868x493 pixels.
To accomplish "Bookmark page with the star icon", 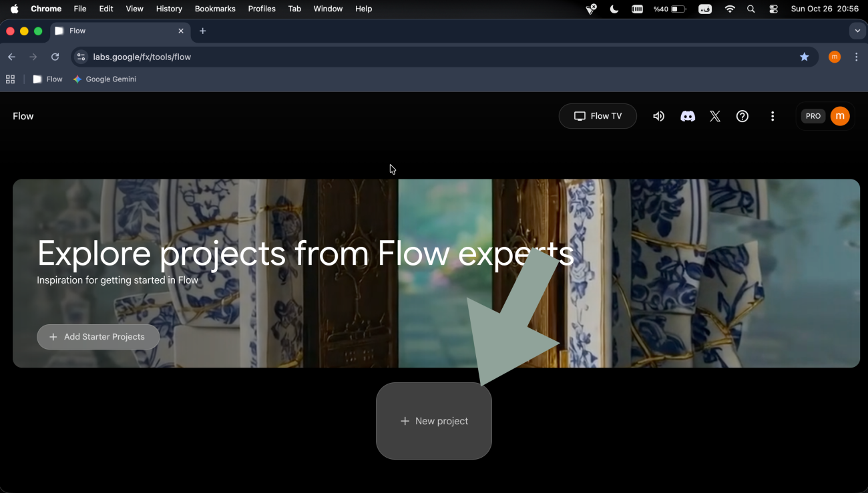I will 804,57.
